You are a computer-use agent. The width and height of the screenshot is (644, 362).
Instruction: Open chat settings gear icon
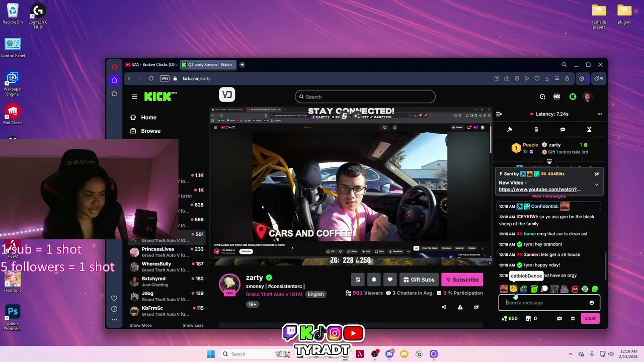[573, 318]
